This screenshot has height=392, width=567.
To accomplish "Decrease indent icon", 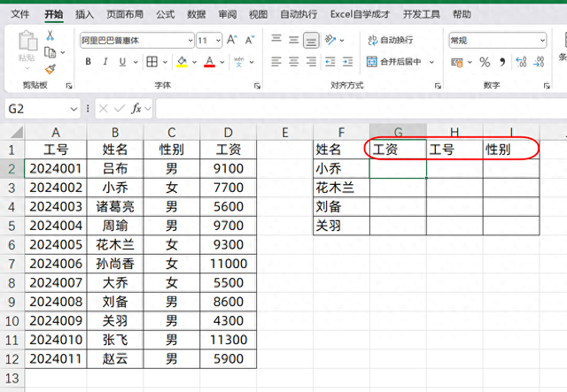I will click(x=330, y=62).
